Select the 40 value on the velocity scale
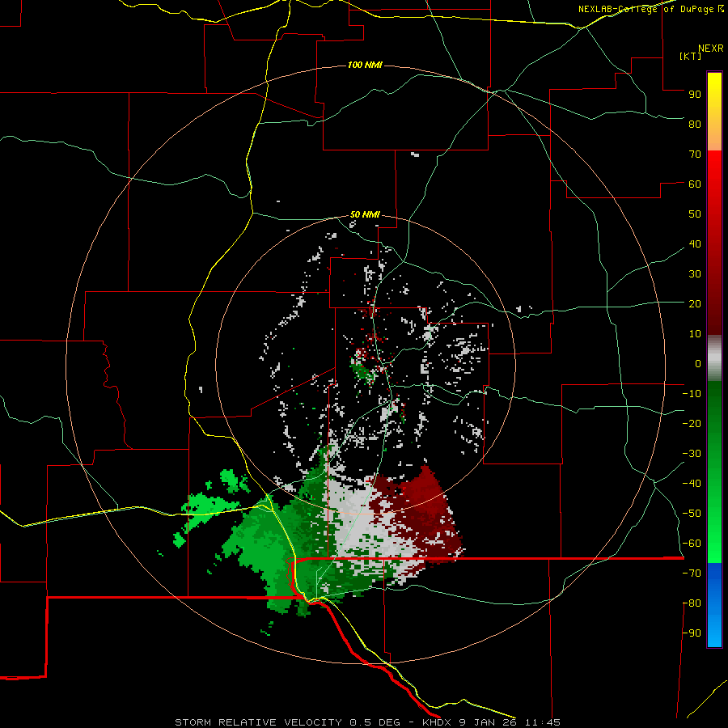Screen dimensions: 728x728 [695, 243]
